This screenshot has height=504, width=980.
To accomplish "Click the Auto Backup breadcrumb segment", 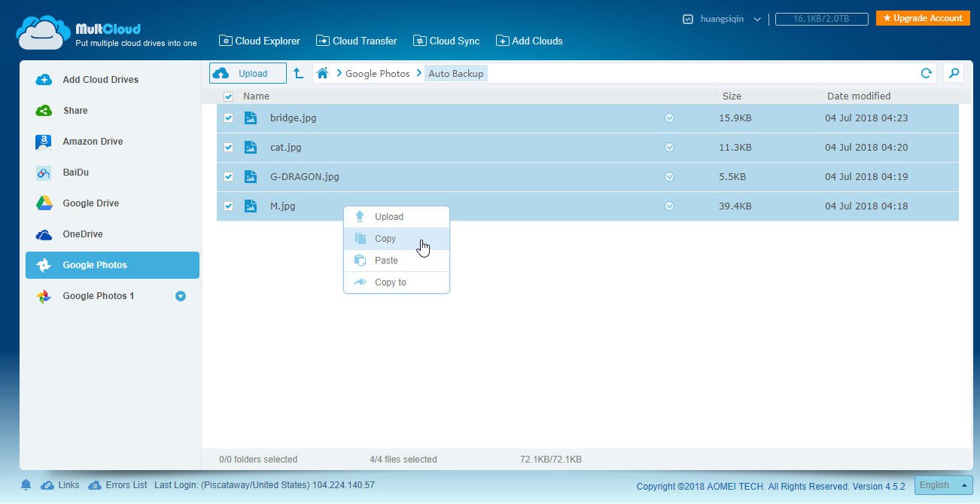I will (x=456, y=73).
